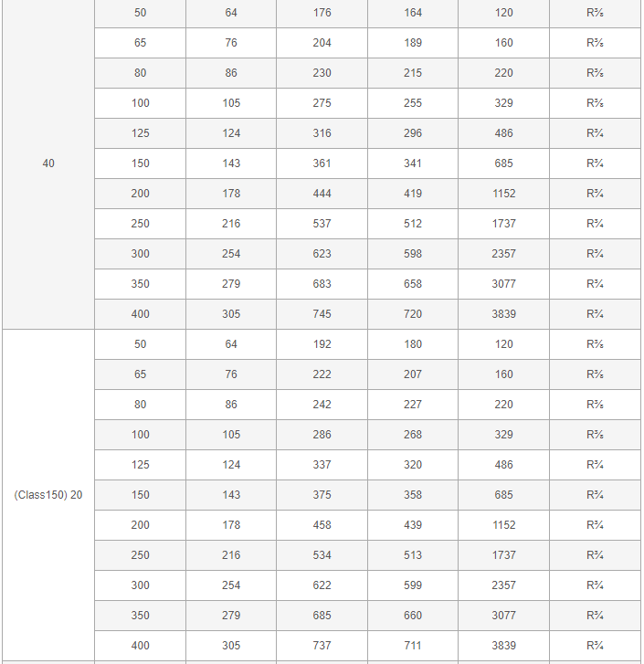Select the cell with value 222
The height and width of the screenshot is (664, 644).
click(x=322, y=374)
